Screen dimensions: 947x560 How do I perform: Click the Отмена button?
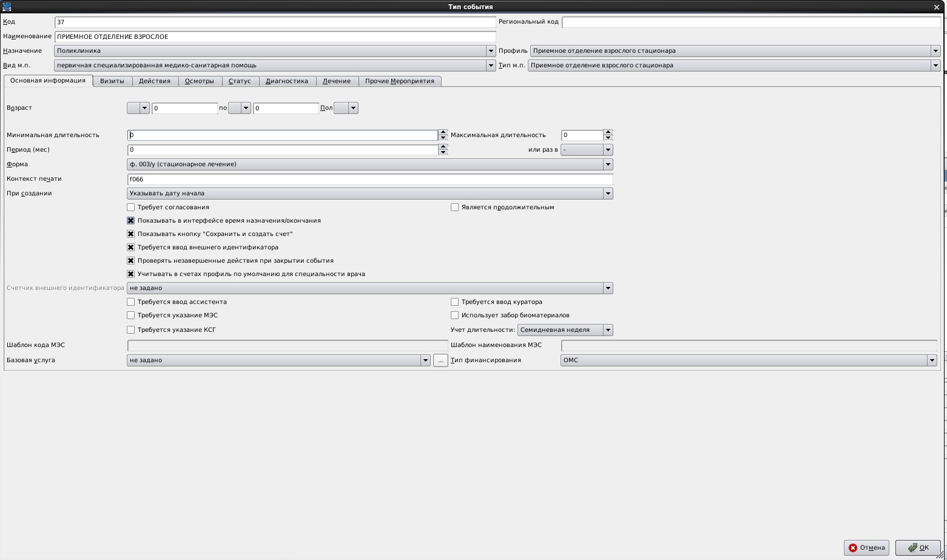tap(866, 547)
